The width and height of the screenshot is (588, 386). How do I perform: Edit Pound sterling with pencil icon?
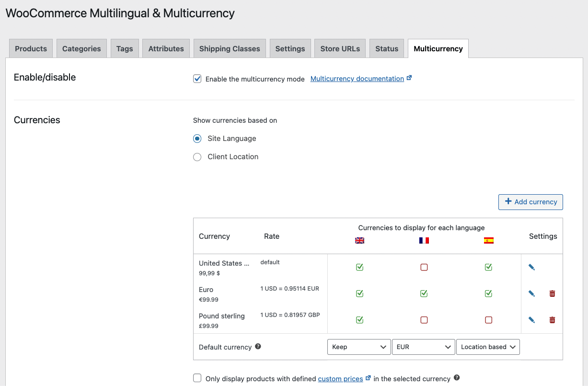(x=531, y=320)
